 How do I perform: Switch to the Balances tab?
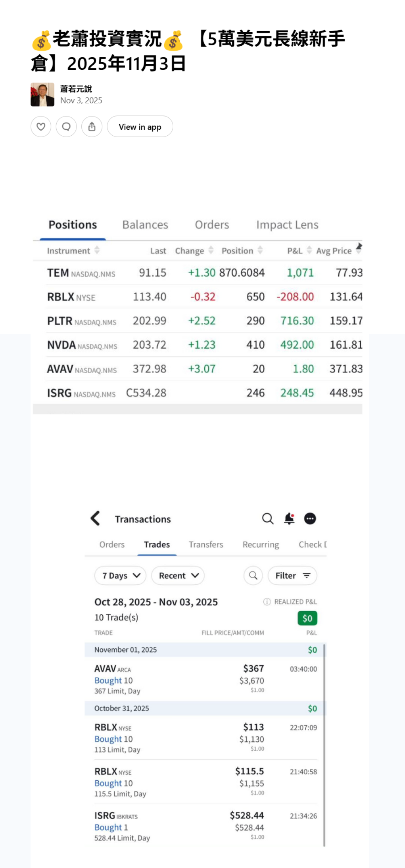pos(145,225)
